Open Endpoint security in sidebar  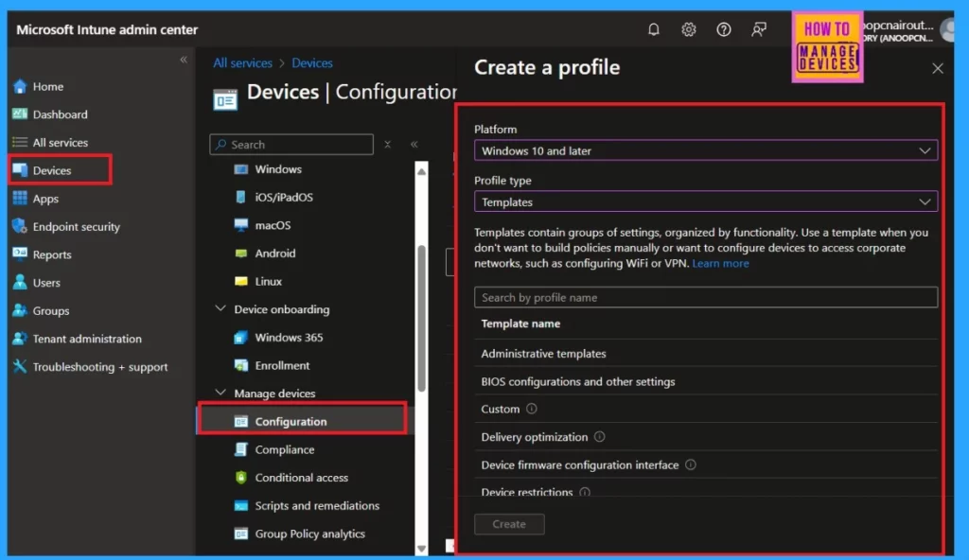tap(77, 226)
